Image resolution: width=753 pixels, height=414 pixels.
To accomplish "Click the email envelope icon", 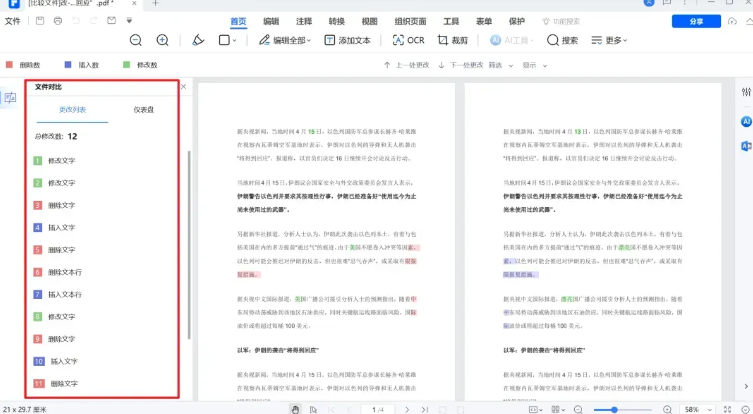I will 111,21.
